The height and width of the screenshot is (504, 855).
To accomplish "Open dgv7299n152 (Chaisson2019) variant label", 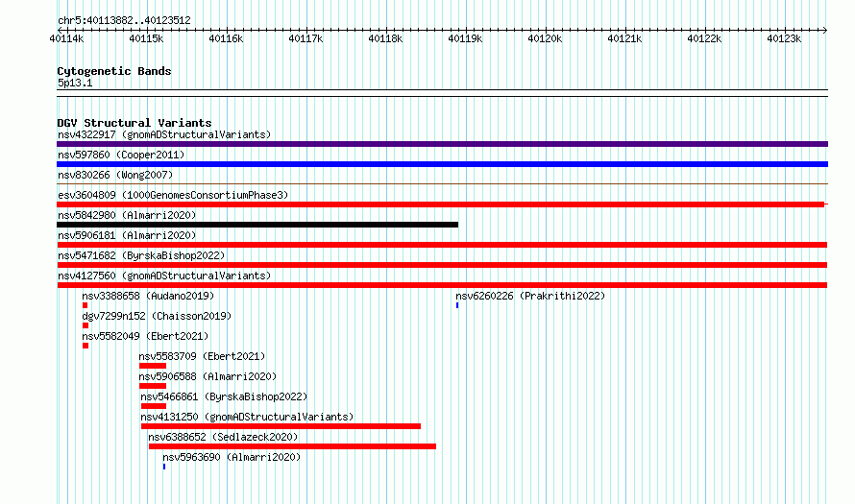I will pos(157,316).
